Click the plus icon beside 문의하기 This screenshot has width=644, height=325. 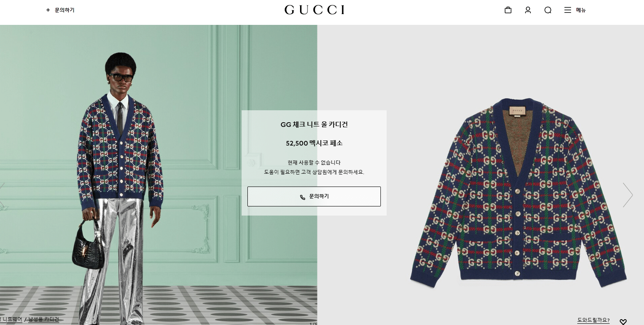click(x=48, y=10)
